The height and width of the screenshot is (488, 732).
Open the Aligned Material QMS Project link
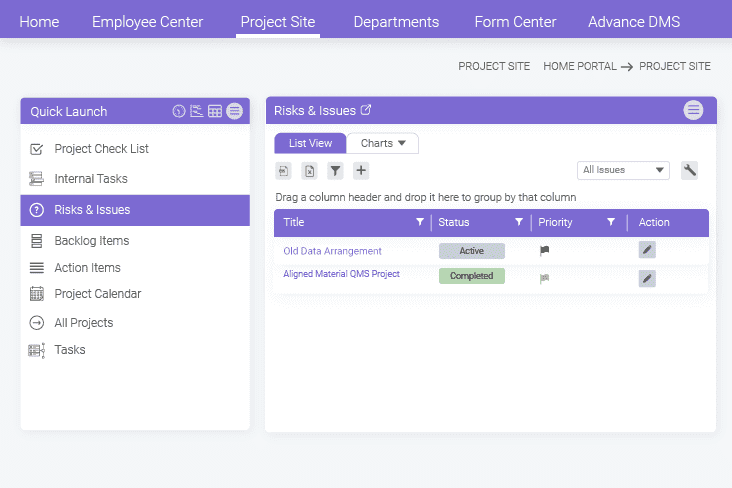342,274
